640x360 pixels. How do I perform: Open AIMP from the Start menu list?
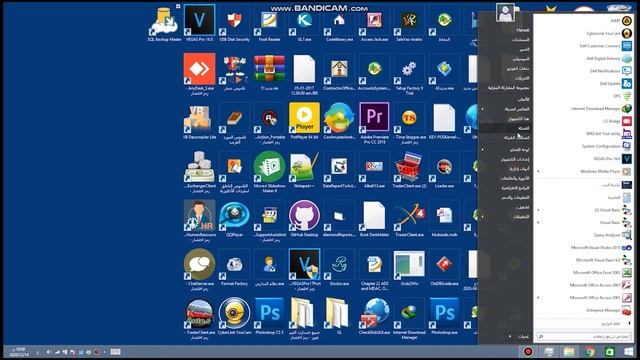584,20
